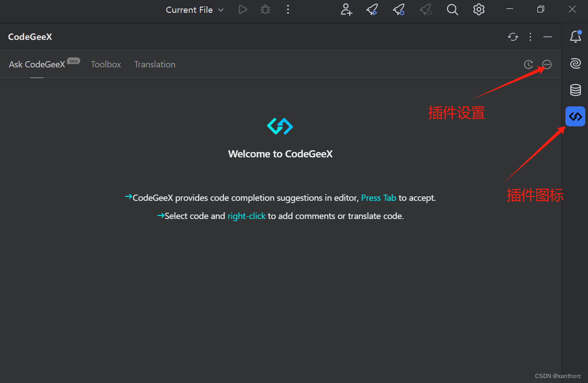
Task: Open the Database tool window icon
Action: (576, 90)
